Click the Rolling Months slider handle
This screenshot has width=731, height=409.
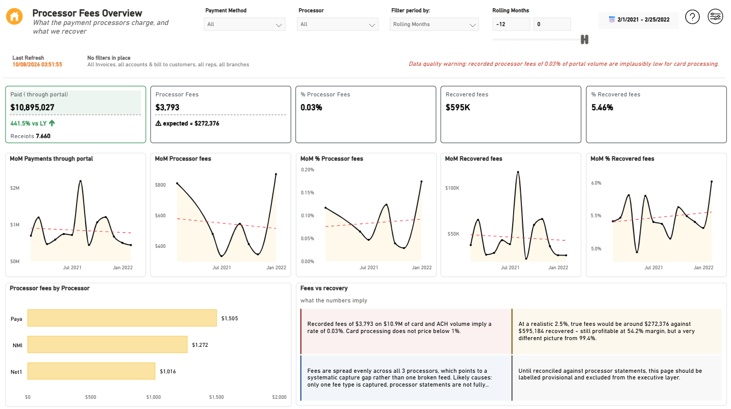[x=584, y=40]
